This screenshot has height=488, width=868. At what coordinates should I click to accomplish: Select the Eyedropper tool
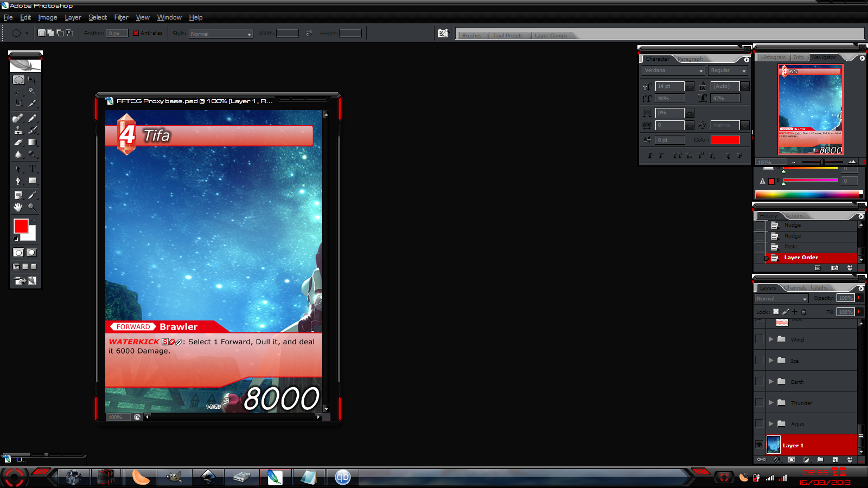tap(32, 195)
